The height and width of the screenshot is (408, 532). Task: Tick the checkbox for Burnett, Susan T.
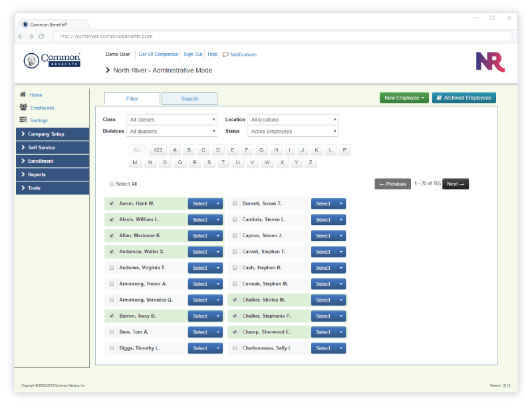pyautogui.click(x=235, y=203)
